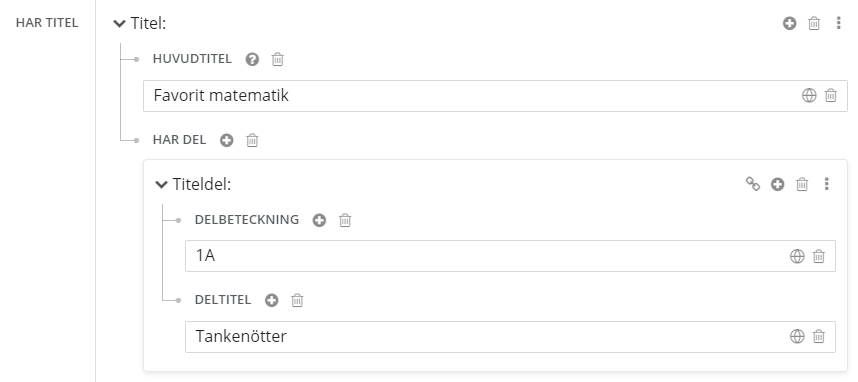The image size is (858, 382).
Task: Delete the Favorit matematik value
Action: tap(831, 95)
